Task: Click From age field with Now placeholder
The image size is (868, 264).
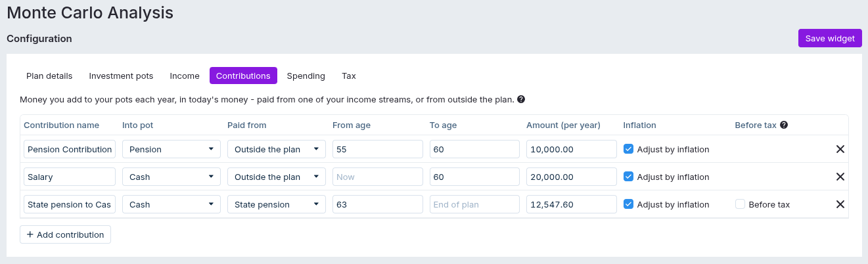Action: tap(378, 177)
